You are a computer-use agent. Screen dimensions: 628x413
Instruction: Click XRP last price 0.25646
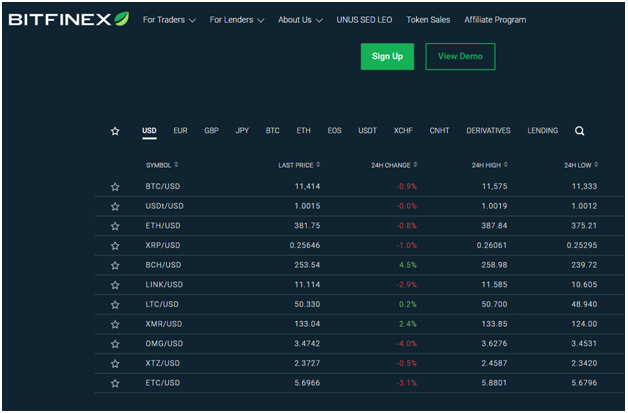coord(305,245)
